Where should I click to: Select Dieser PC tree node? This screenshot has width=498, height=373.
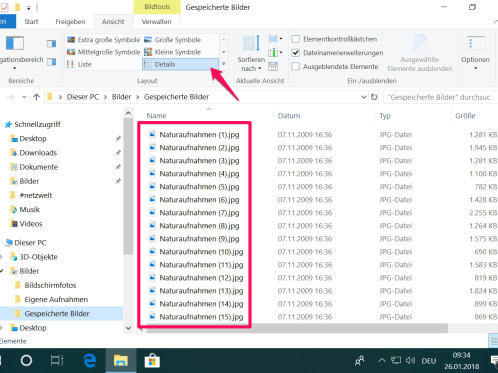pyautogui.click(x=25, y=243)
